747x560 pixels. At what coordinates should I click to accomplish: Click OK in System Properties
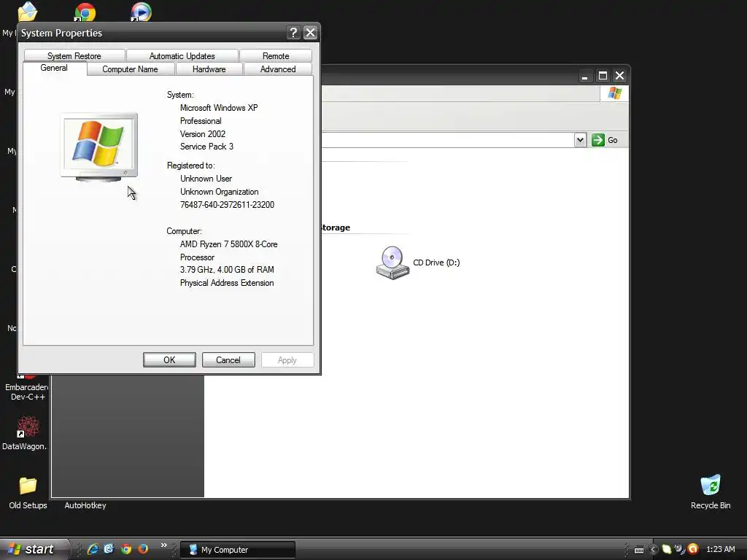[169, 360]
